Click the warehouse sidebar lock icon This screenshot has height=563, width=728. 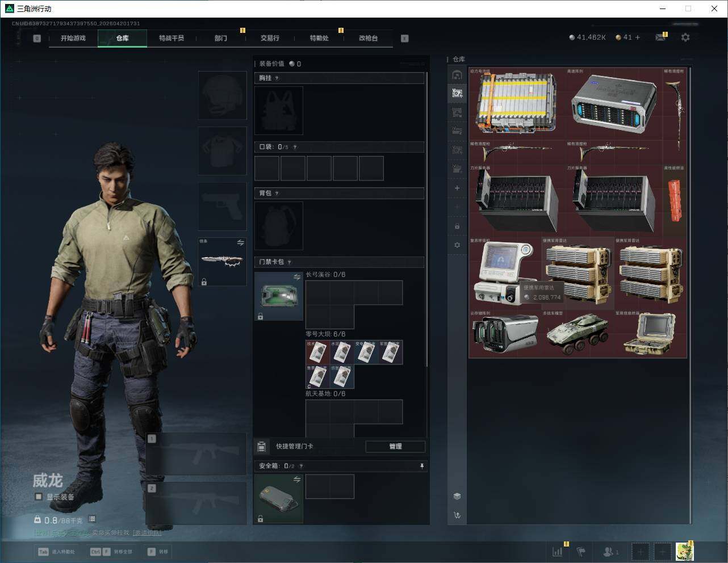457,226
